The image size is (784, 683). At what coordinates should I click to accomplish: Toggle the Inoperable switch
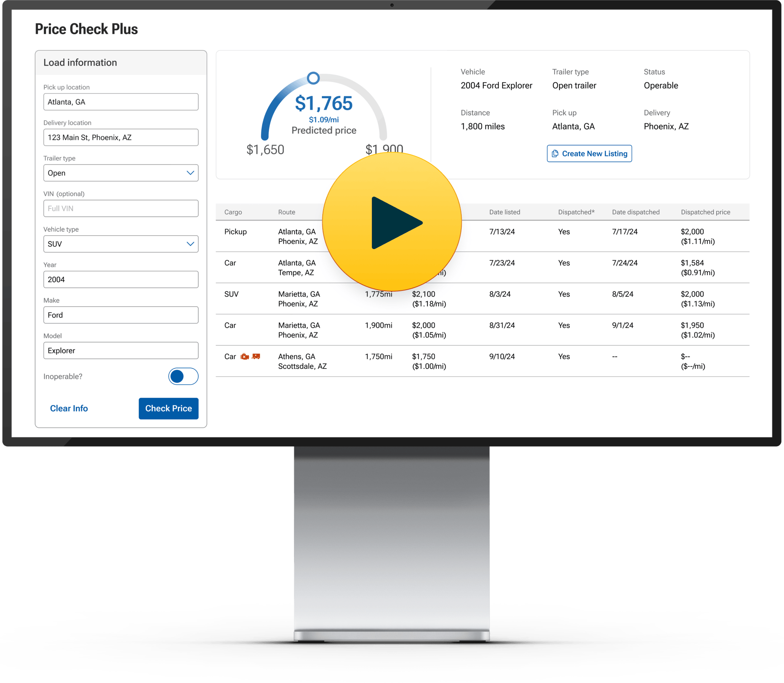pos(183,377)
